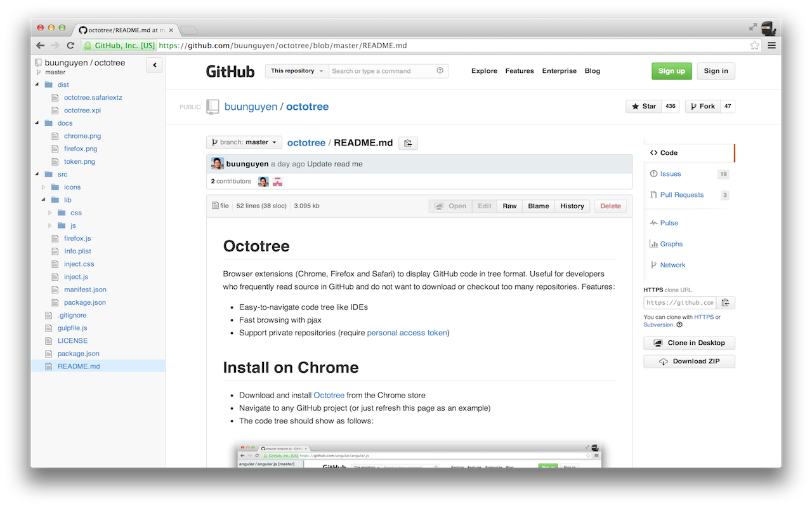Open the This repository search scope dropdown
Viewport: 812px width, 508px height.
(x=298, y=71)
